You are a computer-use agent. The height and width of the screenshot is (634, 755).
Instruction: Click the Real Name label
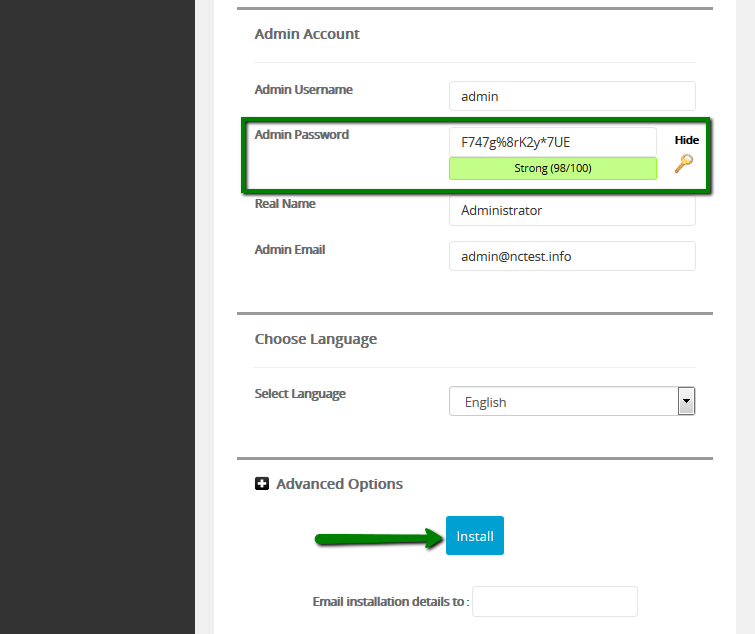point(285,204)
